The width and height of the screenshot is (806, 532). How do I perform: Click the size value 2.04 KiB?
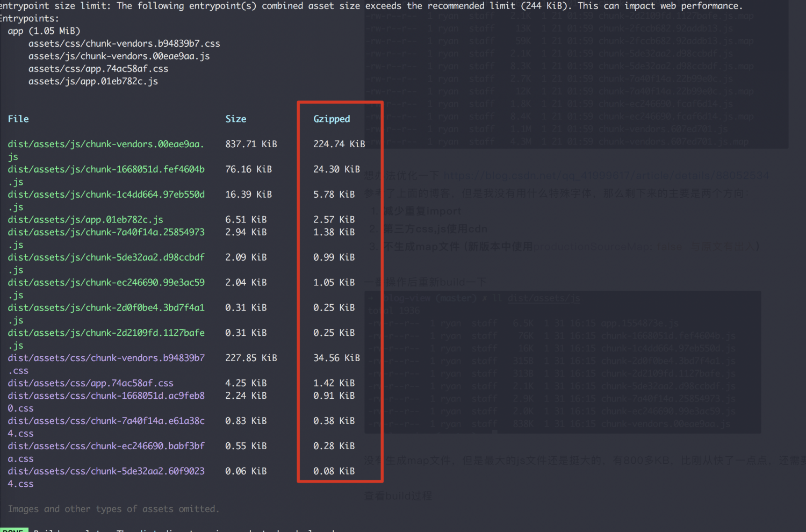246,283
